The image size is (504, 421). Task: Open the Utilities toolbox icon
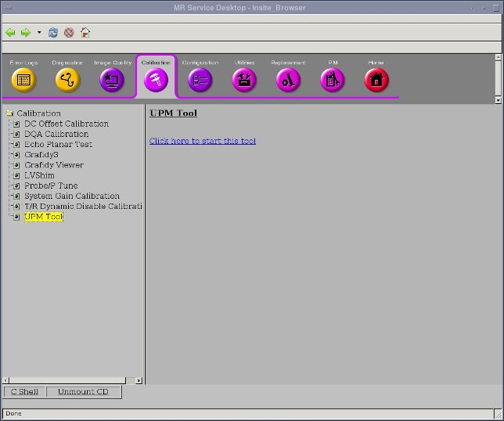point(244,80)
